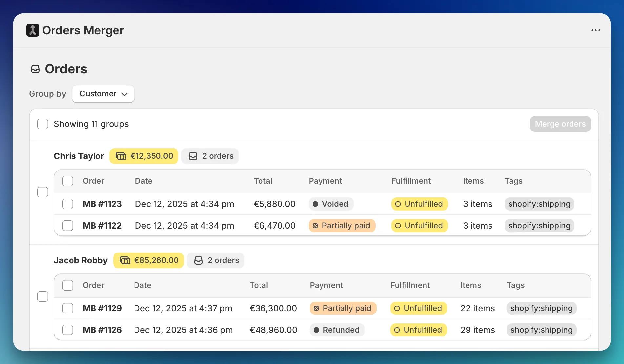Click the partially paid icon on order MB #1122

coord(315,226)
